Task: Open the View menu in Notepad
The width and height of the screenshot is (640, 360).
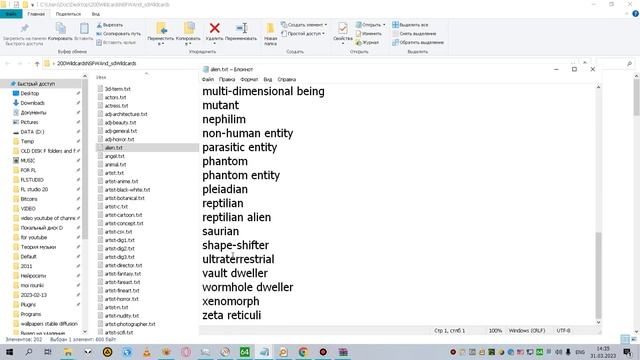Action: pos(267,80)
